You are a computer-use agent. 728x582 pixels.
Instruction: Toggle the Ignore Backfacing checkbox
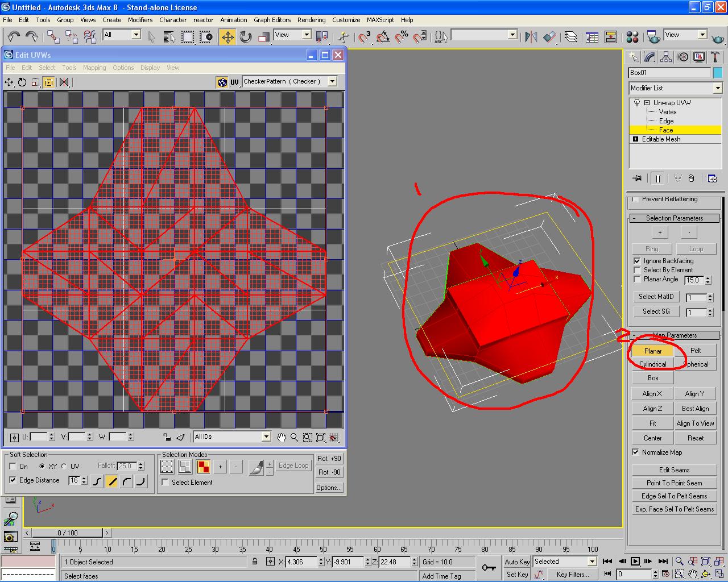(637, 261)
